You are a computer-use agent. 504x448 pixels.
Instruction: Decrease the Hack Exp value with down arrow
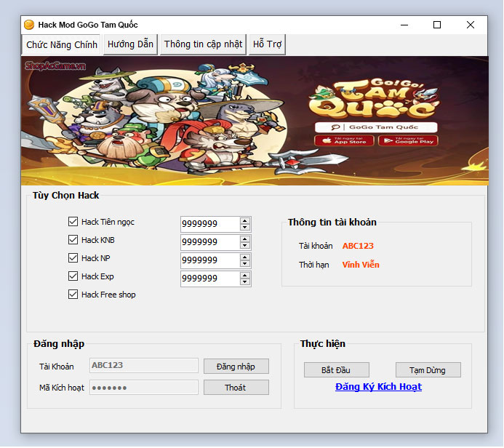245,282
